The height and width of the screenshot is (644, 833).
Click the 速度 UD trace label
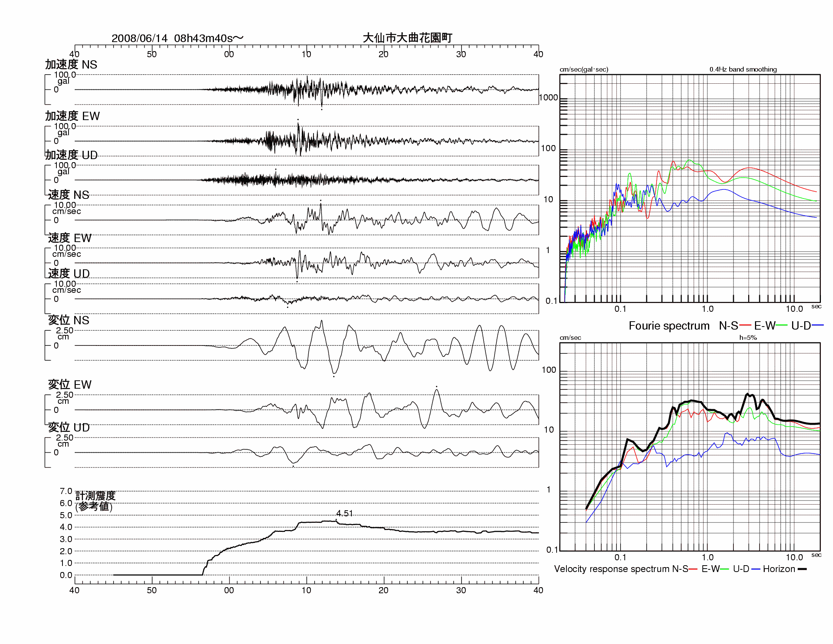pyautogui.click(x=69, y=274)
